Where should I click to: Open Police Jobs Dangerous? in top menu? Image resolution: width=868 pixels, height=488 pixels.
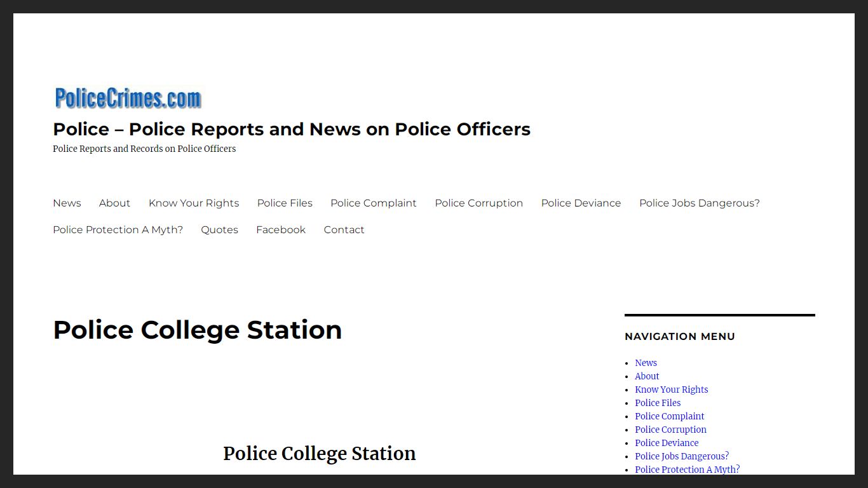[x=700, y=203]
